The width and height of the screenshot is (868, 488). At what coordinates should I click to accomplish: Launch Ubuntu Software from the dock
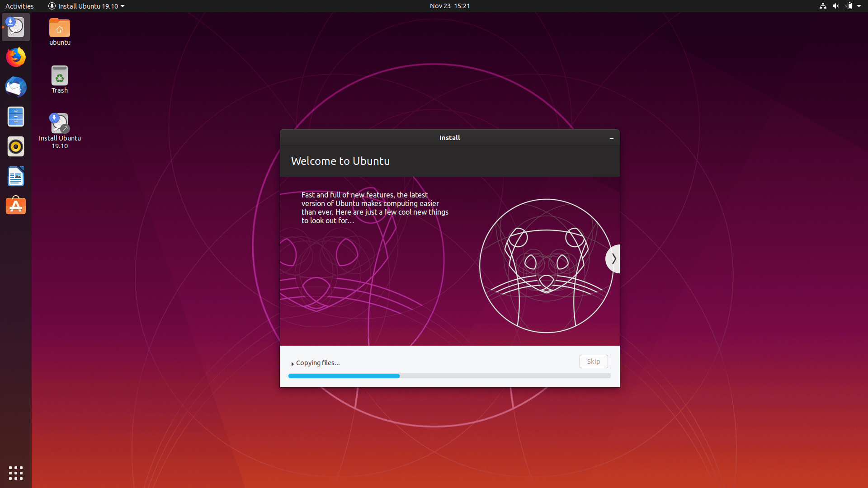coord(15,206)
